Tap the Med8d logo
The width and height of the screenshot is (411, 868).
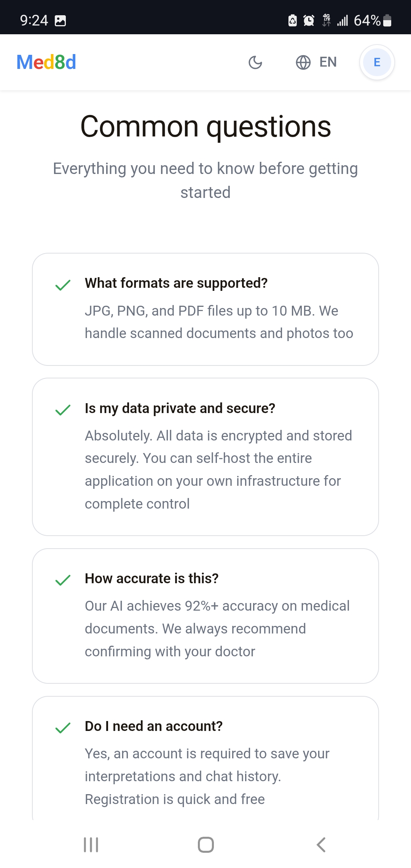[46, 62]
